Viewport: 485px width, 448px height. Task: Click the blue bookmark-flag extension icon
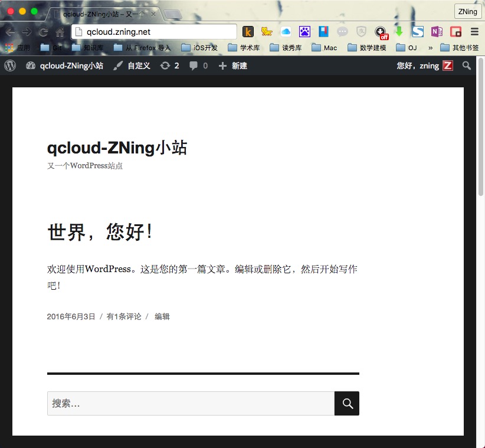[323, 31]
